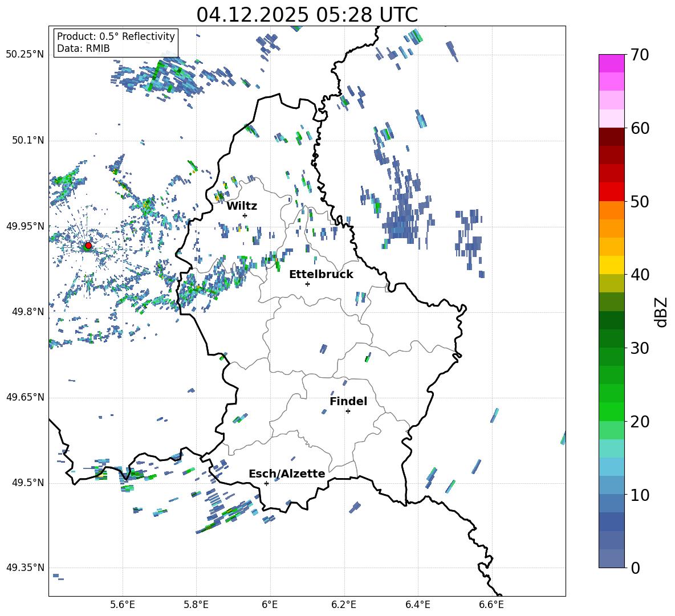This screenshot has width=675, height=616.
Task: Click the timestamp title 04.12.2025 05:28 UTC
Action: [x=307, y=15]
